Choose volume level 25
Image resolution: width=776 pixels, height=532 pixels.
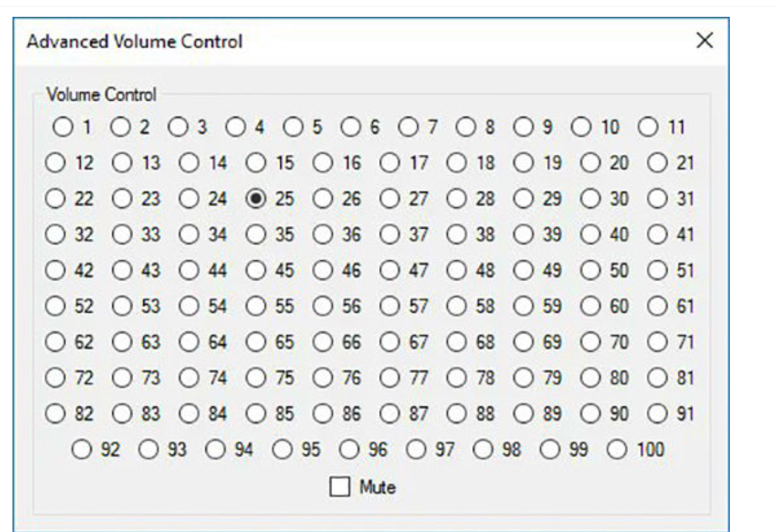(x=255, y=199)
